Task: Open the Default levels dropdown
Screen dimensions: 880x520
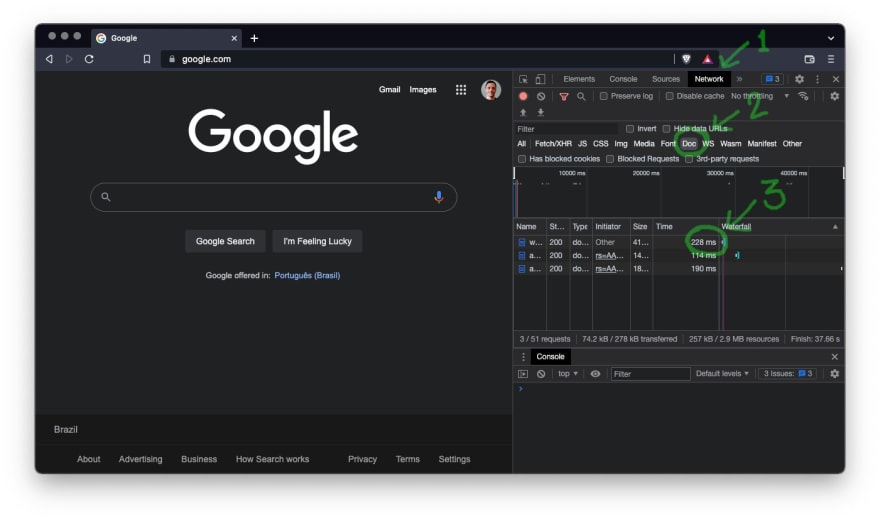Action: click(722, 374)
